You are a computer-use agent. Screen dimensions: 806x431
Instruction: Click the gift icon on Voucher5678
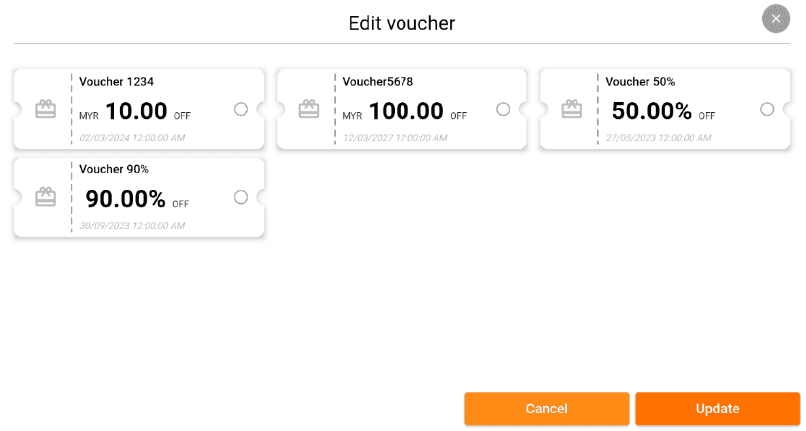(x=309, y=109)
